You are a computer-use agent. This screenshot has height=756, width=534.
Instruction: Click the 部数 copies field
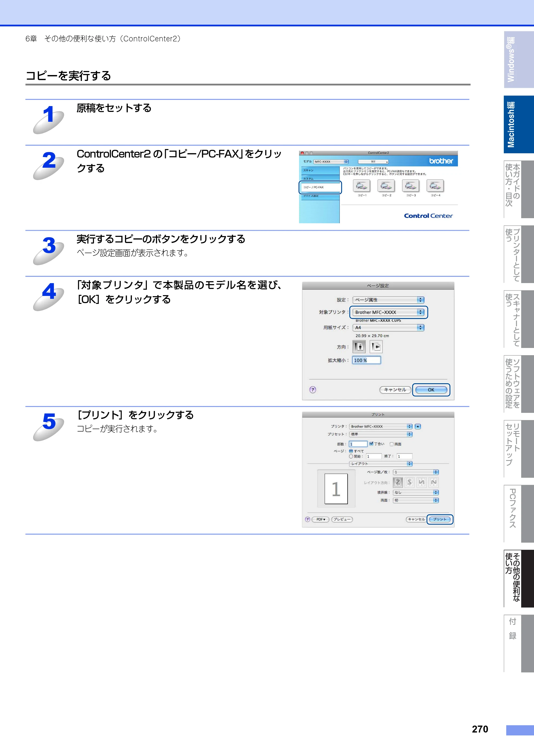point(358,444)
